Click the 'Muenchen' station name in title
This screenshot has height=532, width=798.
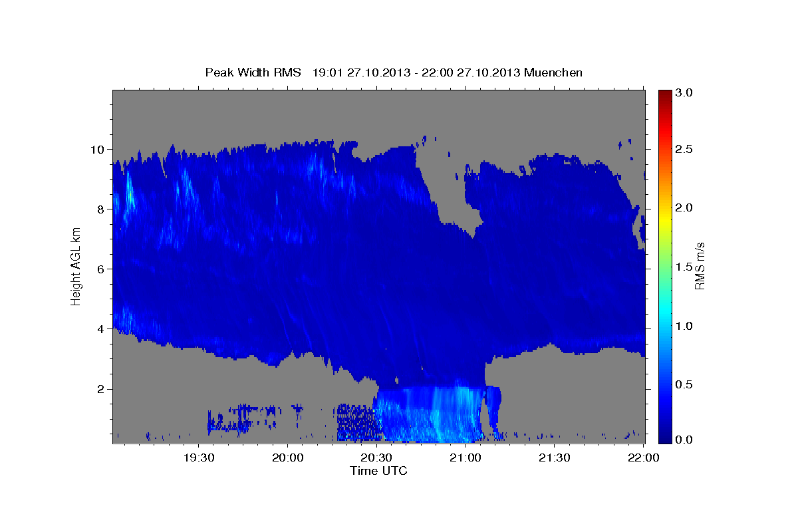pyautogui.click(x=554, y=72)
